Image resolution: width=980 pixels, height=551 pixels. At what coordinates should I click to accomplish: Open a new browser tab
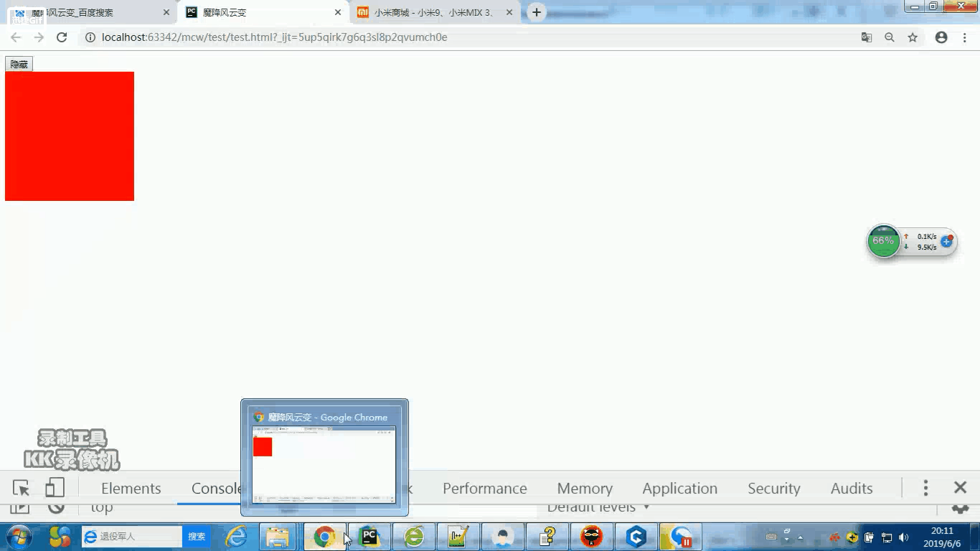(x=536, y=12)
